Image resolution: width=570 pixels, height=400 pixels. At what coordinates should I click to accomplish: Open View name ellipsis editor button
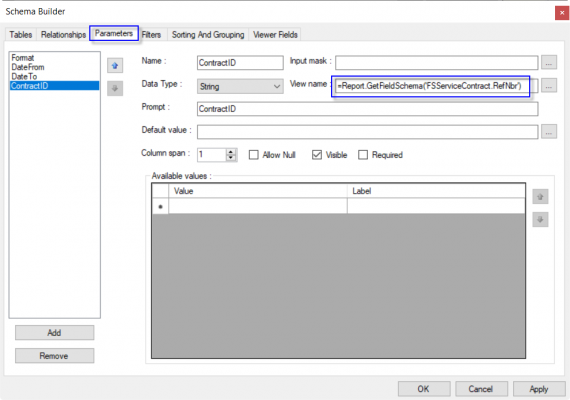[x=549, y=86]
